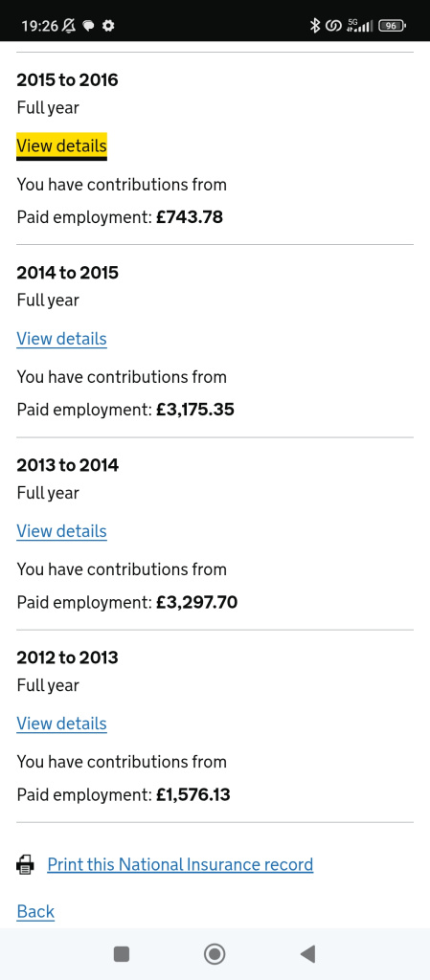Click Print this National Insurance record
430x980 pixels.
(x=180, y=865)
